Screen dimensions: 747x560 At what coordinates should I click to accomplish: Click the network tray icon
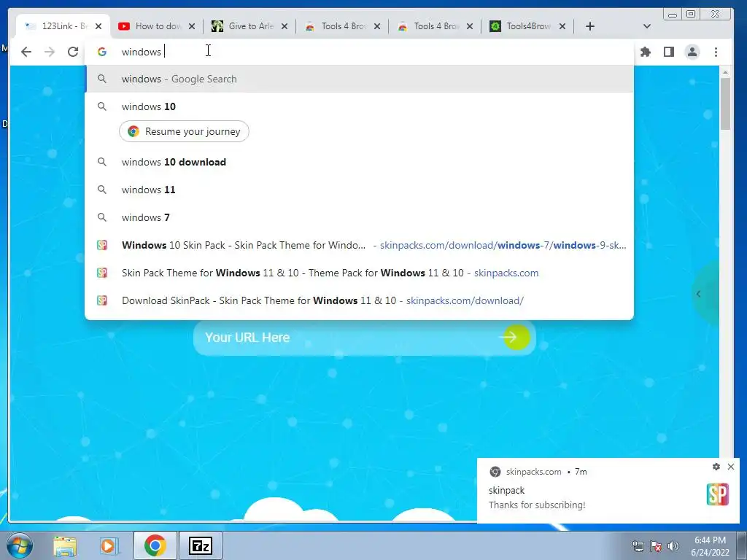(x=638, y=546)
